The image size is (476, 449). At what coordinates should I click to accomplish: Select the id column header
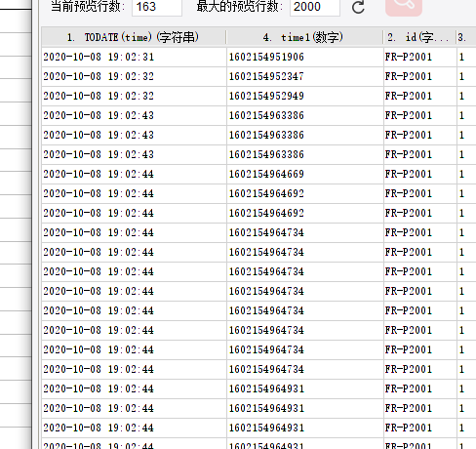419,37
